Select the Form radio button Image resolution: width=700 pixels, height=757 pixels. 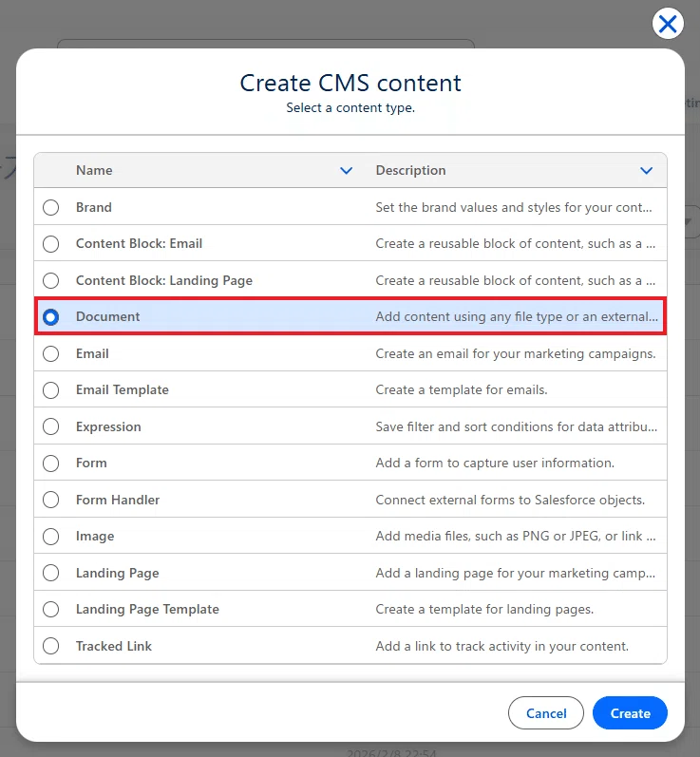[50, 464]
